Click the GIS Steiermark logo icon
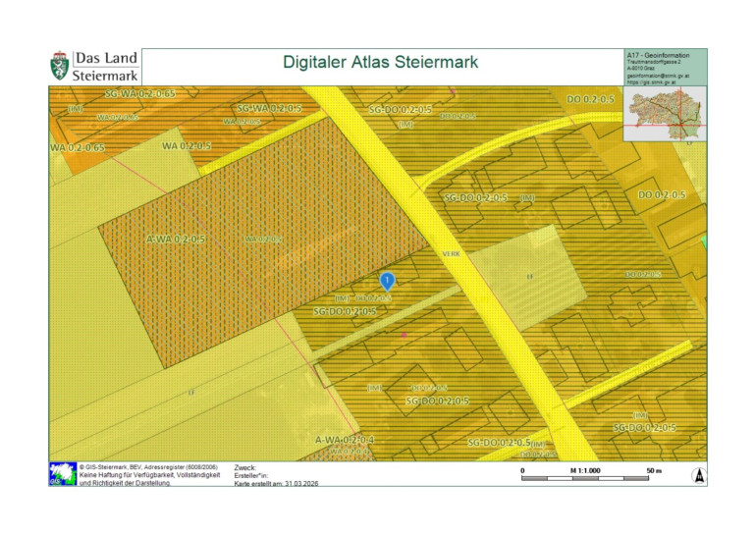The height and width of the screenshot is (535, 756). point(58,474)
